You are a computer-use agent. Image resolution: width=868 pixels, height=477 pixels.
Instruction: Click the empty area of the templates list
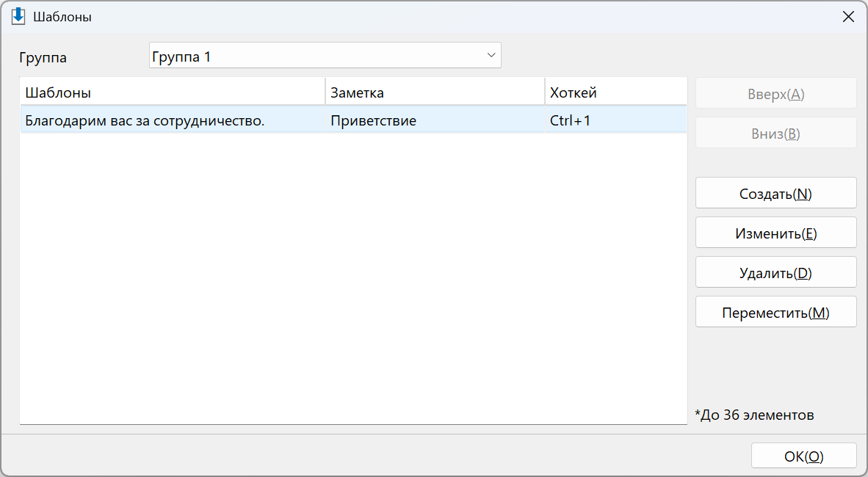(x=353, y=277)
